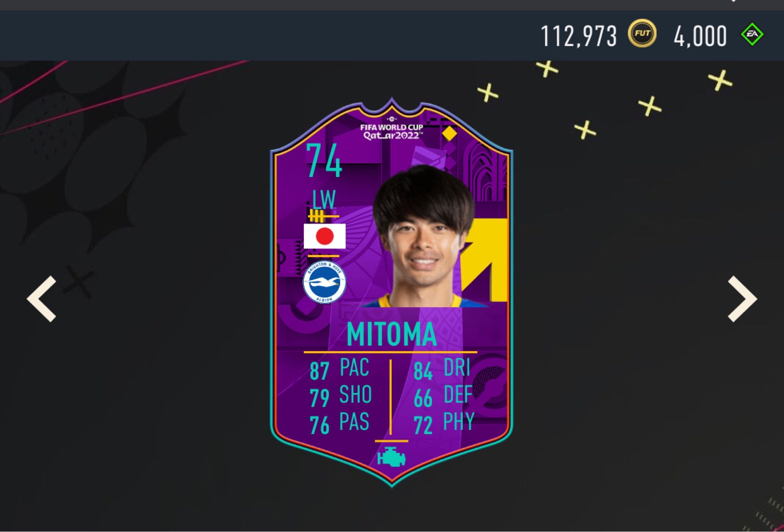Go to next card with right arrow
The image size is (784, 532).
pyautogui.click(x=742, y=299)
